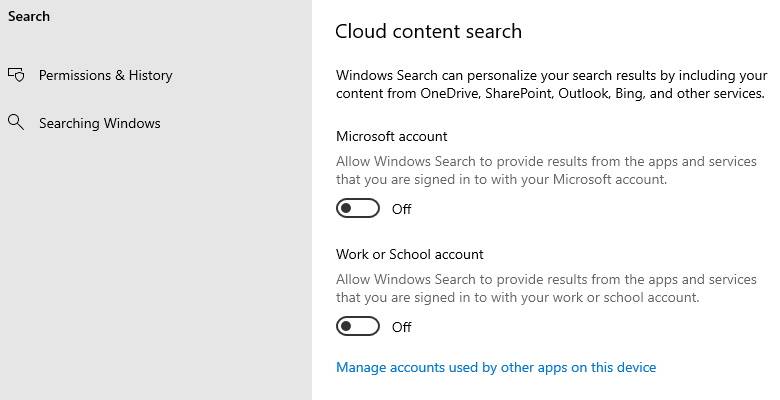Open Manage accounts used by other apps link
This screenshot has width=780, height=400.
click(496, 367)
